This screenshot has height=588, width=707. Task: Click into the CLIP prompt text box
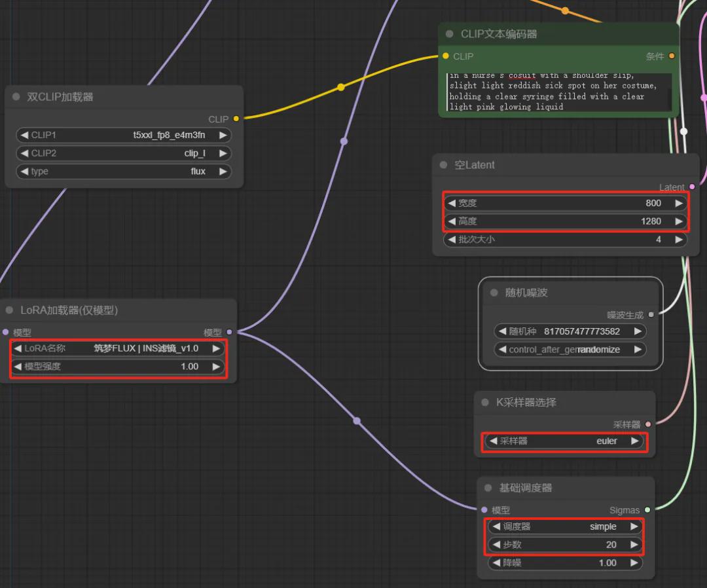tap(559, 92)
